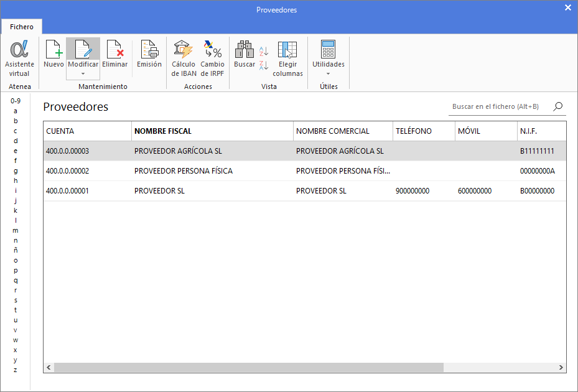Open the Asistente virtual Atenea icon
The width and height of the screenshot is (578, 392).
20,58
